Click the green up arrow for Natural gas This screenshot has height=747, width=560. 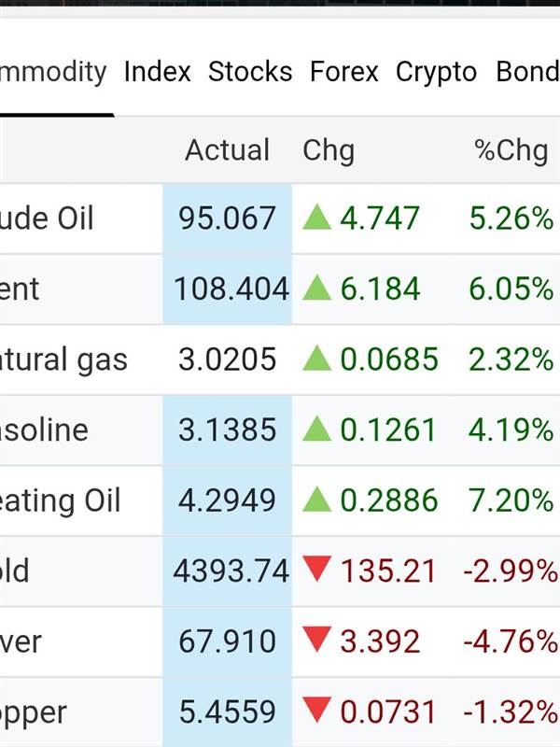point(317,359)
